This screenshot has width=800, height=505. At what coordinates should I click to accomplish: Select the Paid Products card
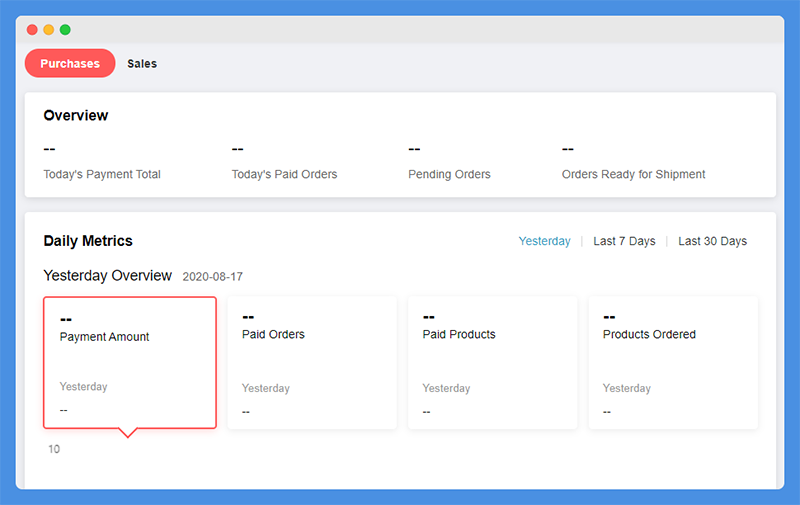pyautogui.click(x=493, y=363)
